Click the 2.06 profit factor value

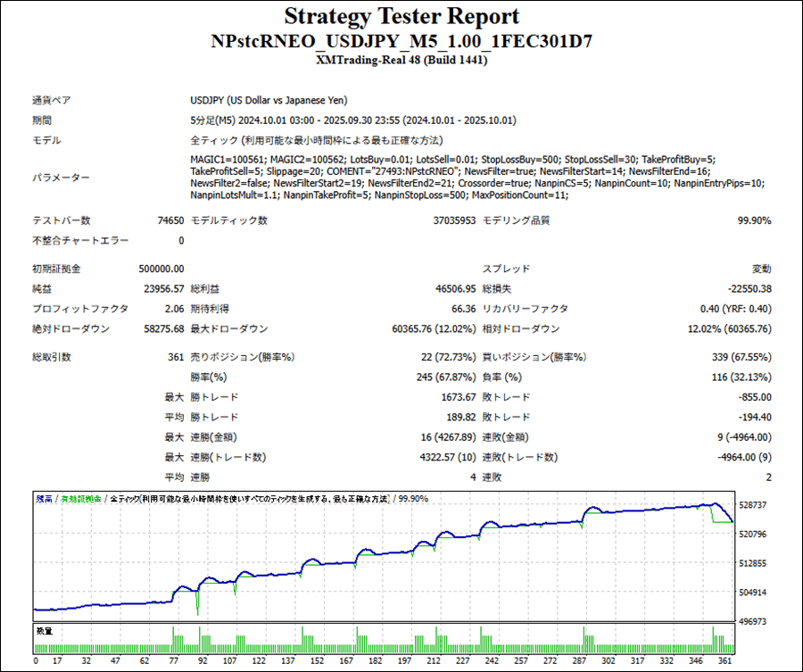(173, 309)
